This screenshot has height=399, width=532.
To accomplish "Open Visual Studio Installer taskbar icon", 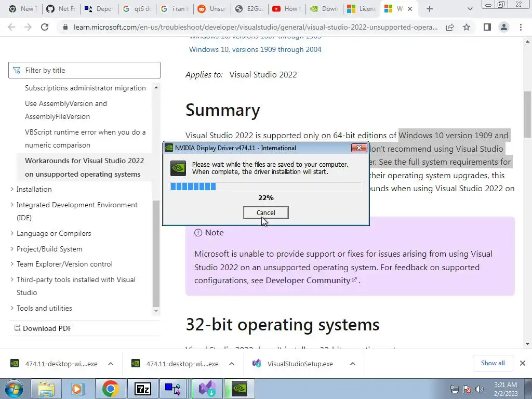I will [207, 389].
